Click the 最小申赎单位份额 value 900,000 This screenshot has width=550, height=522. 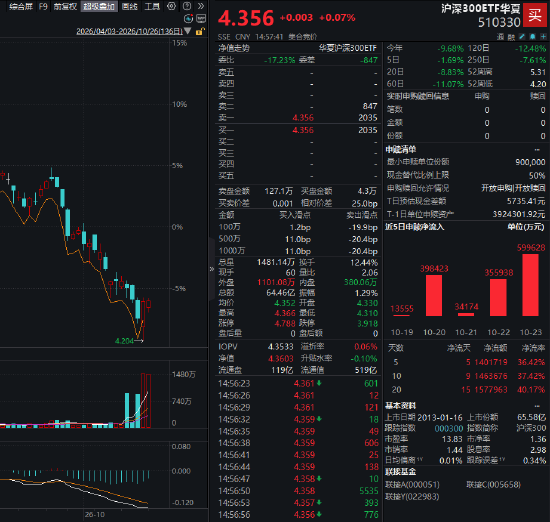(x=530, y=162)
